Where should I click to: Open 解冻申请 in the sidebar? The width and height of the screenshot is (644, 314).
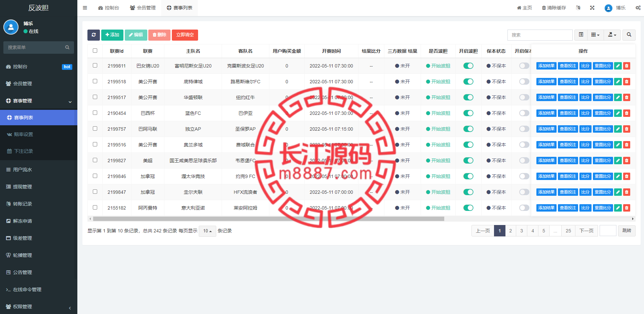(39, 221)
